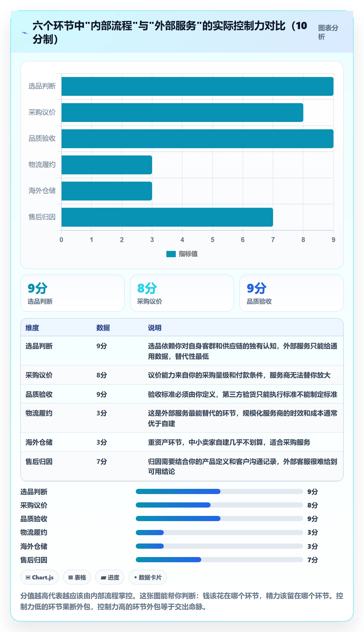
Task: Click the bar icon in 进度 tag
Action: 103,578
